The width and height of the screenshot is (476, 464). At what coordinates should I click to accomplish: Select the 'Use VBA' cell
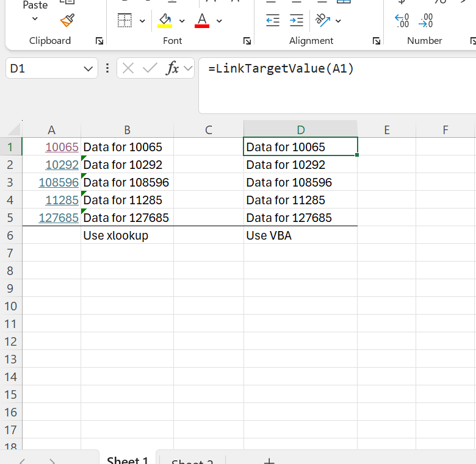point(300,235)
